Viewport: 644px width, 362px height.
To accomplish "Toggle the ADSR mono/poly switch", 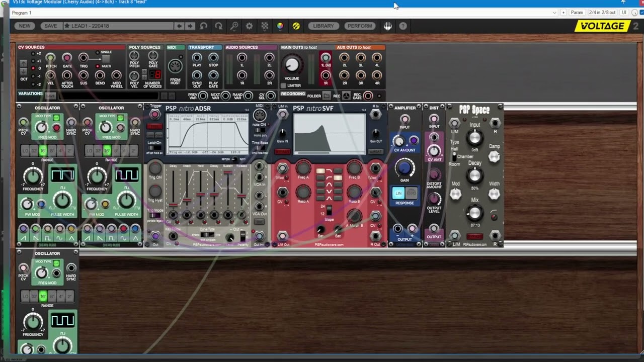I will [x=260, y=131].
